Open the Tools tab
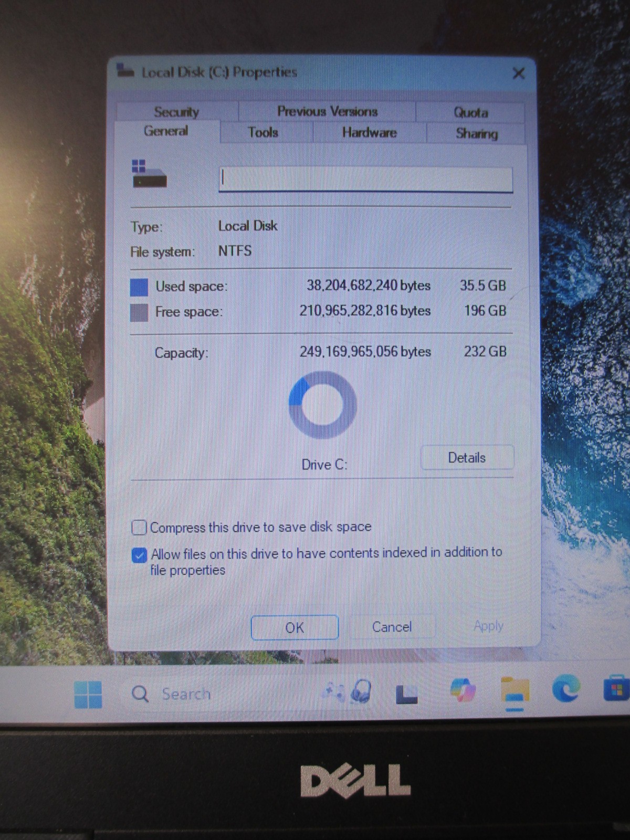The width and height of the screenshot is (630, 840). coord(263,132)
